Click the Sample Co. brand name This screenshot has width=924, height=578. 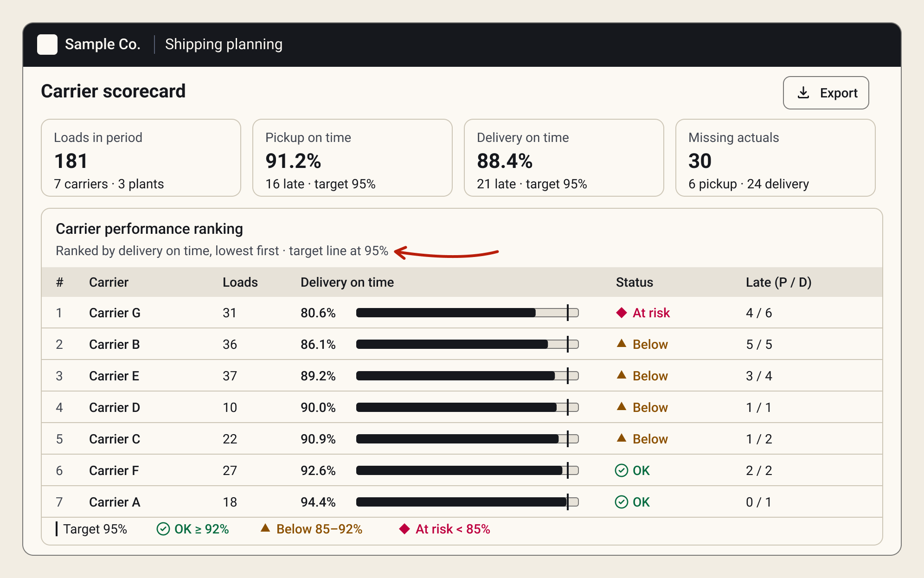point(103,45)
